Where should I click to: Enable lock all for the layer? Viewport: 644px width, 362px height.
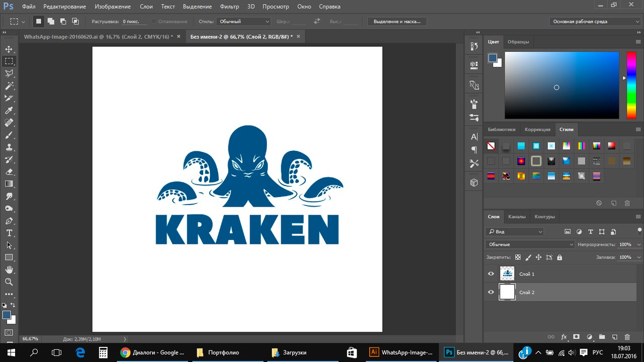click(x=559, y=257)
